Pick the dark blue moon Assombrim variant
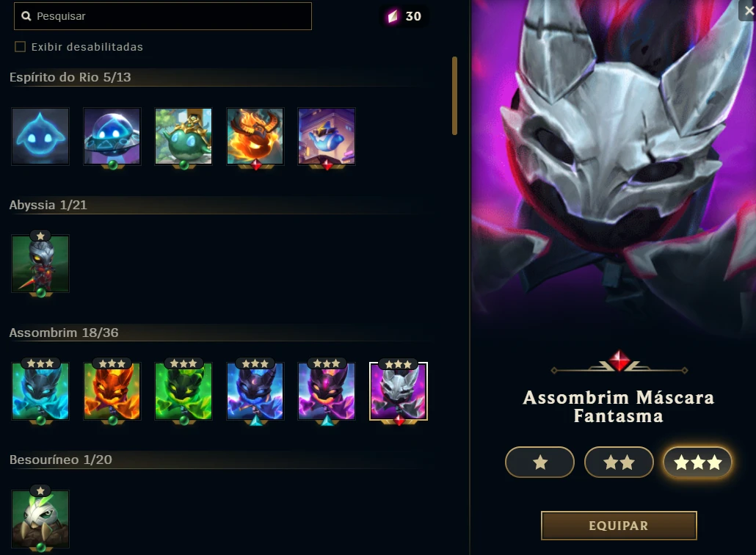The width and height of the screenshot is (756, 555). click(x=255, y=391)
